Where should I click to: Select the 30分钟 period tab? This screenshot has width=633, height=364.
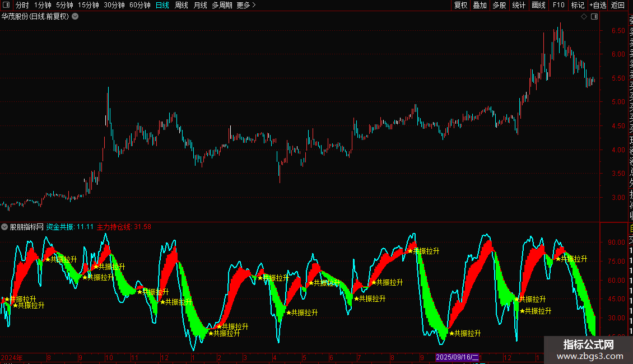(x=114, y=5)
